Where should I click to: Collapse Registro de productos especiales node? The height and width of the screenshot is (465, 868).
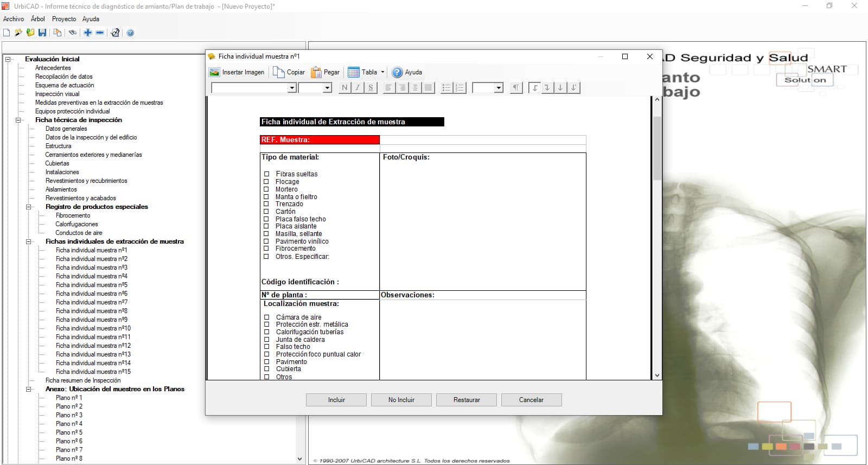tap(29, 207)
